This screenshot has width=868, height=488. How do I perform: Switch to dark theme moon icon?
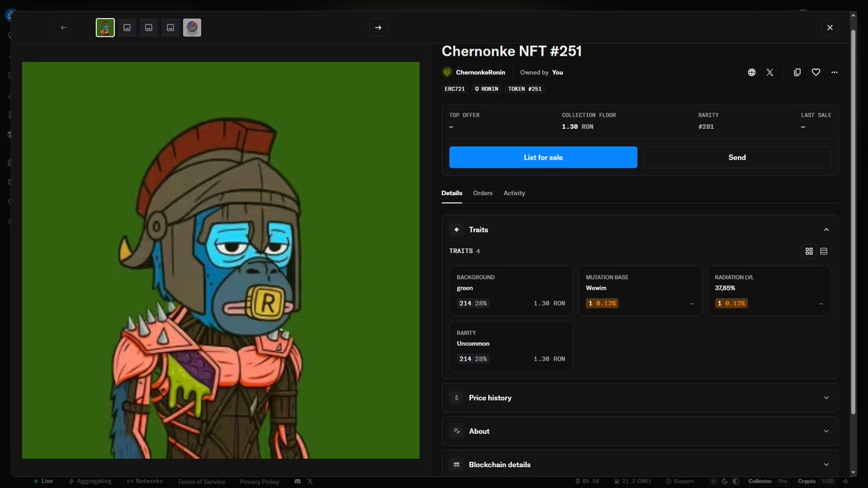[x=725, y=481]
